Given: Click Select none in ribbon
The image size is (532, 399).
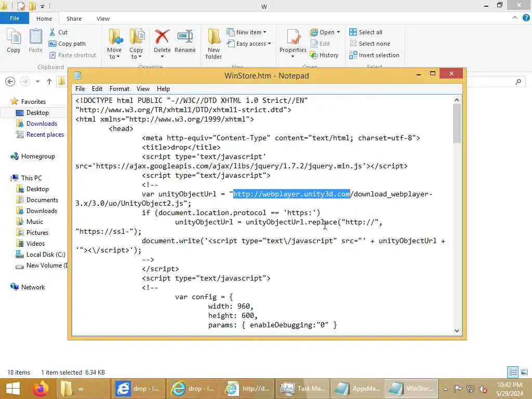Looking at the screenshot, I should 370,44.
